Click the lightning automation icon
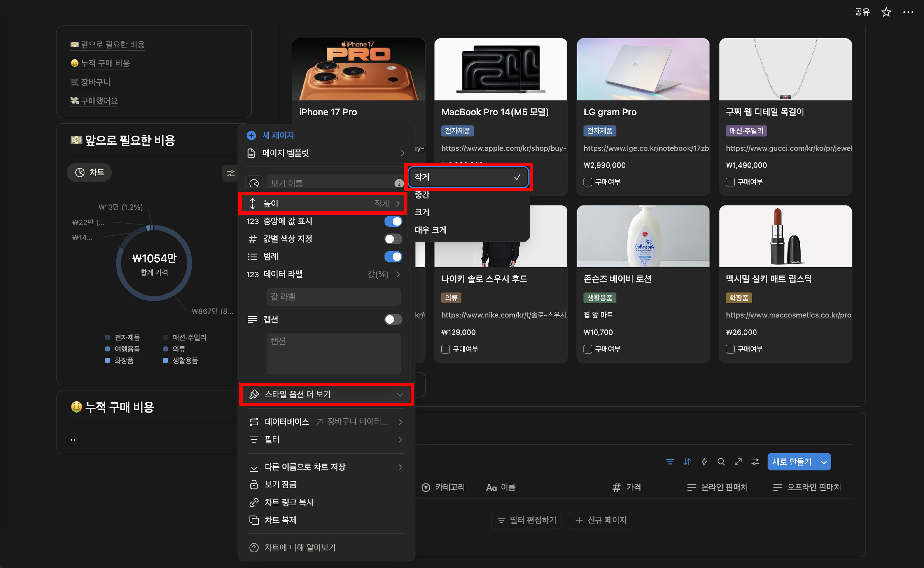 coord(704,462)
